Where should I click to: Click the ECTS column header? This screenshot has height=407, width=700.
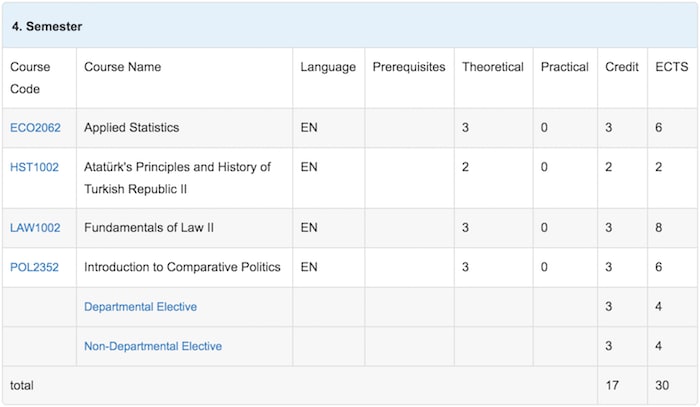669,68
